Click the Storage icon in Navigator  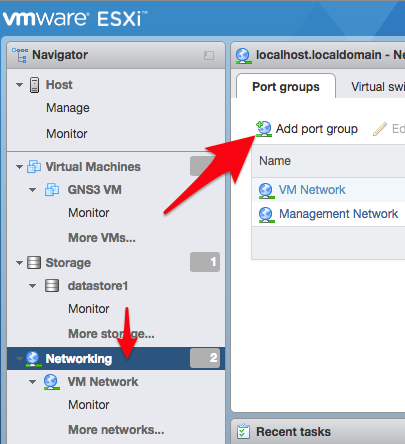click(x=34, y=262)
